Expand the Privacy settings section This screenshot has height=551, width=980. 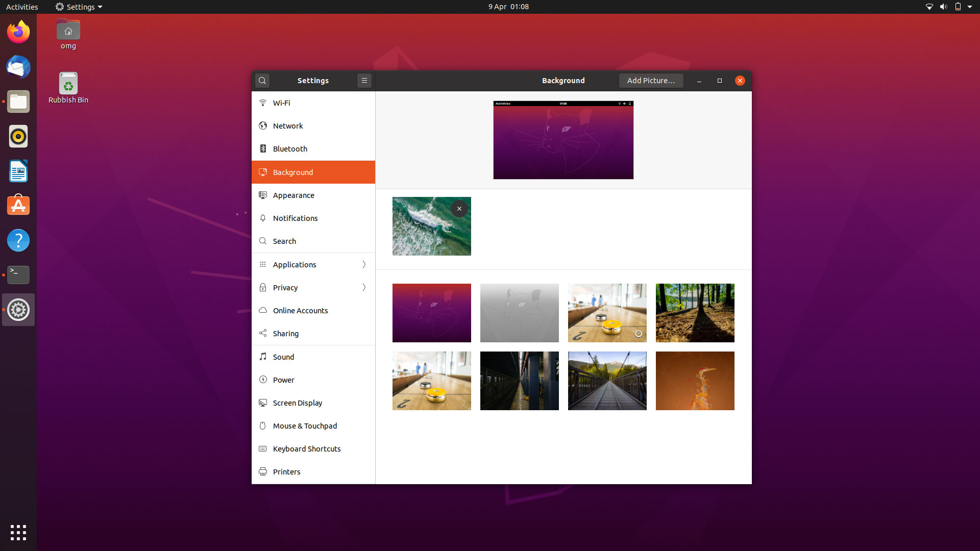click(x=313, y=287)
